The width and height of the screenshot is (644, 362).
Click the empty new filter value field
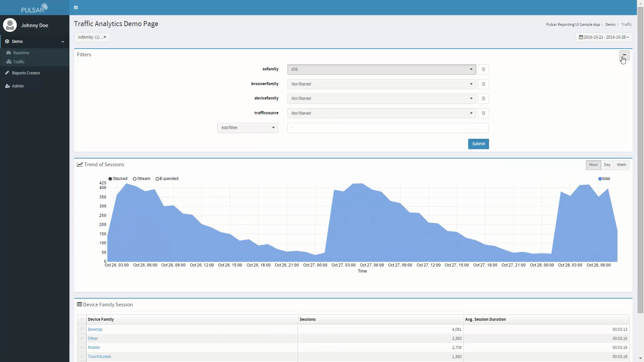pyautogui.click(x=388, y=128)
